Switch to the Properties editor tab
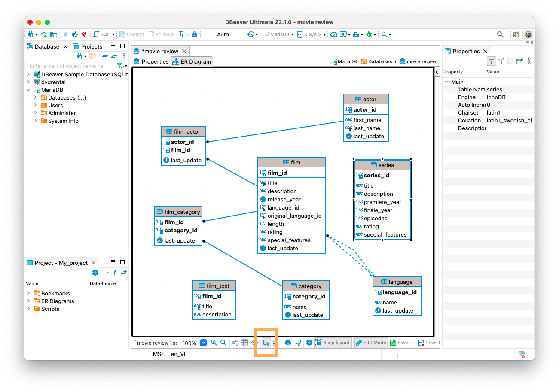 click(151, 61)
